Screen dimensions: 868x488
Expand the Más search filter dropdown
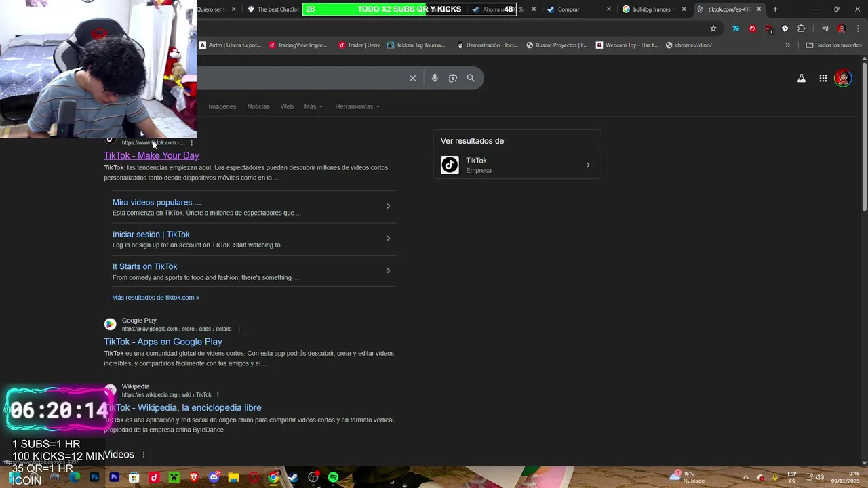(313, 106)
